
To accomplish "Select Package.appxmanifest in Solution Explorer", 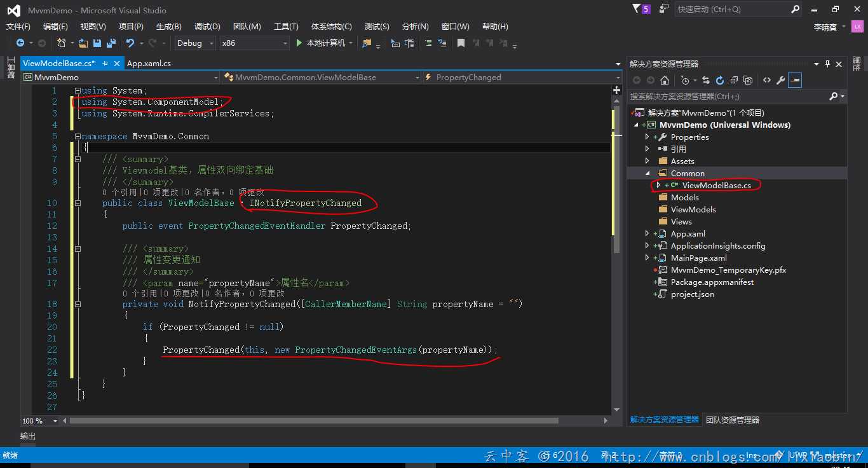I will coord(712,282).
